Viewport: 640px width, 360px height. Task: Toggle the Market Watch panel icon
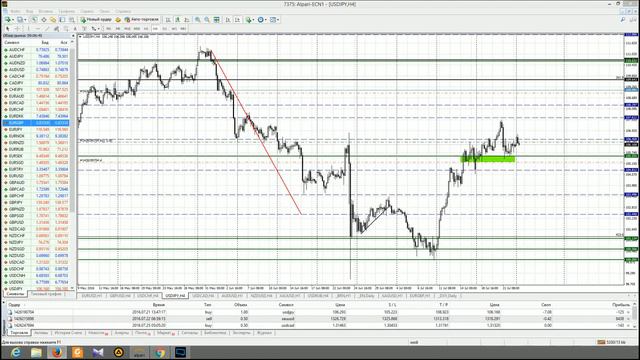tap(34, 20)
